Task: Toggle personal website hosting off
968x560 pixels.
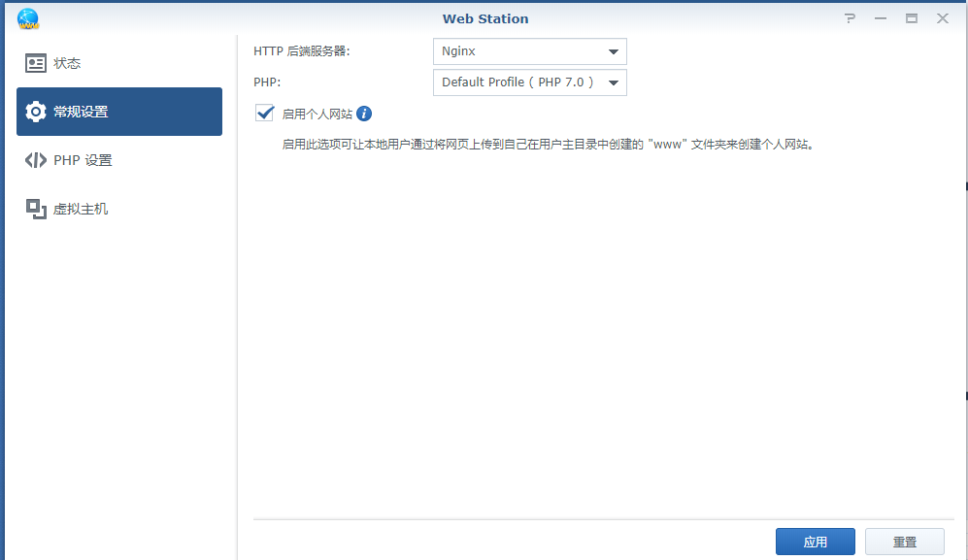Action: pyautogui.click(x=264, y=113)
